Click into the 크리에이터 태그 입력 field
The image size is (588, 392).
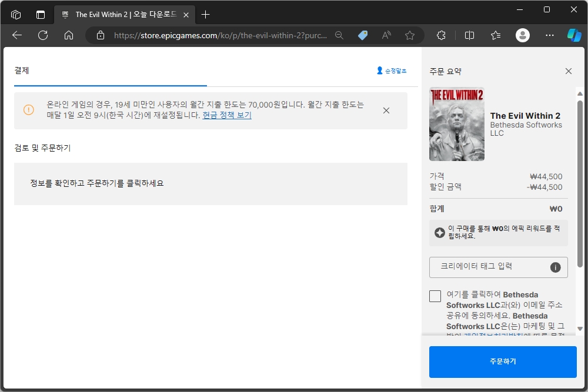point(499,267)
